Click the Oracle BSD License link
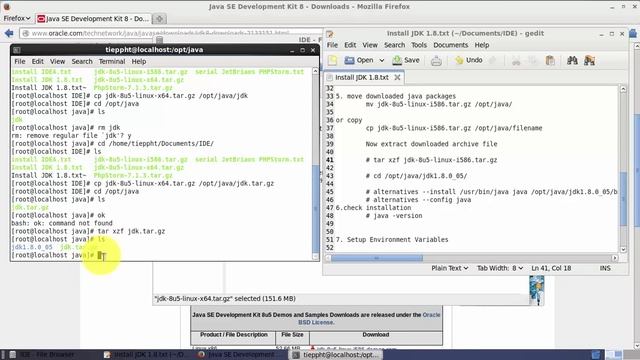Viewport: 640px width, 360px height. (x=370, y=318)
